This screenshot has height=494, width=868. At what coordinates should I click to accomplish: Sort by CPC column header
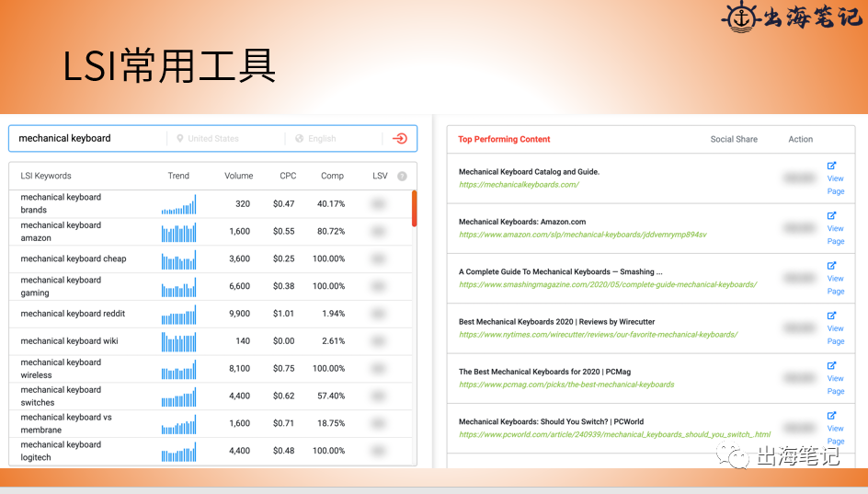[288, 176]
